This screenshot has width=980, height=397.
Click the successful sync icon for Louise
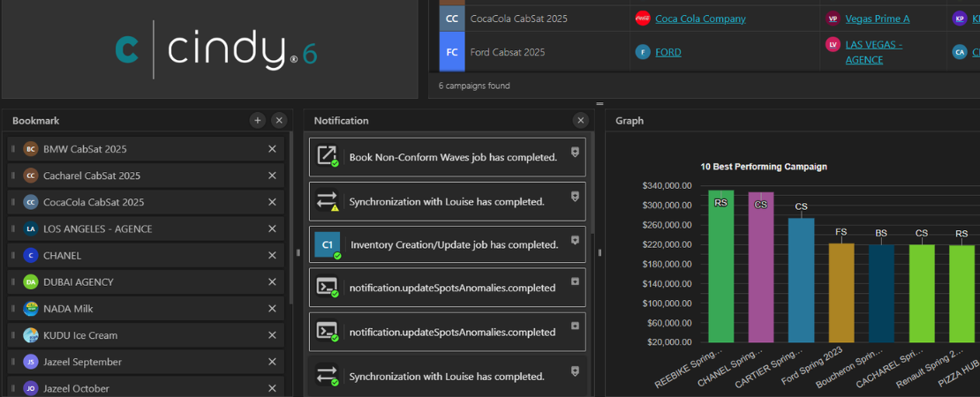click(x=327, y=376)
